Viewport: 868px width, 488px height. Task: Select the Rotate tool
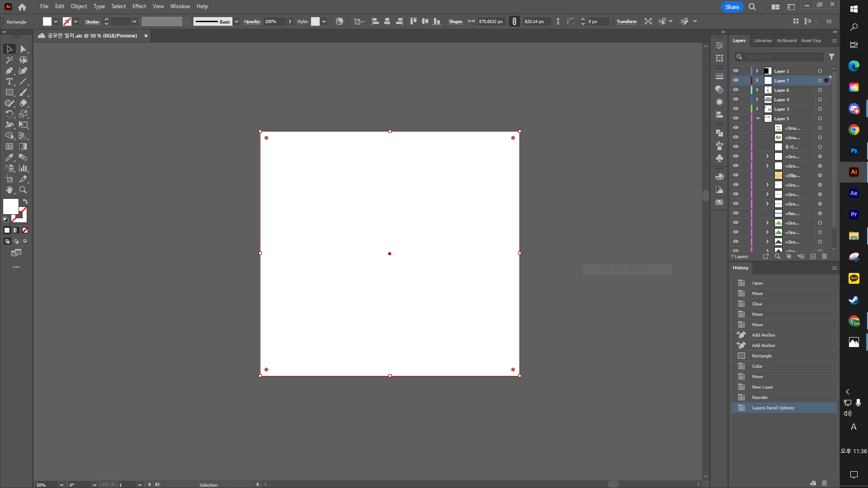pos(9,114)
